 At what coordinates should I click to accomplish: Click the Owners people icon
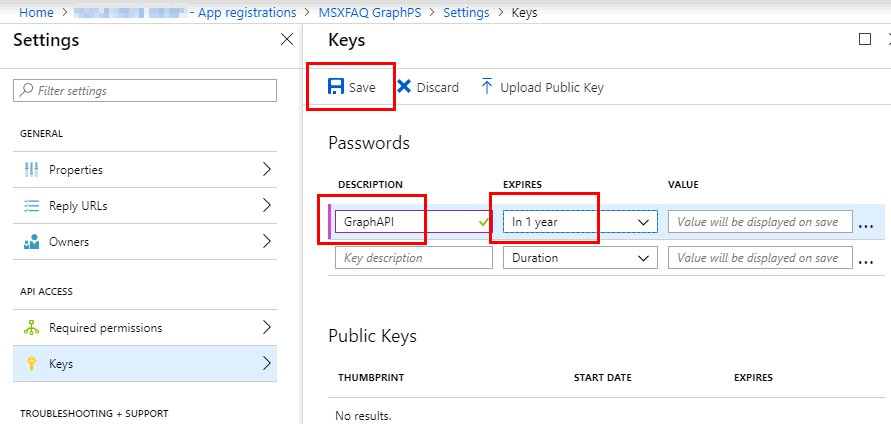(31, 242)
